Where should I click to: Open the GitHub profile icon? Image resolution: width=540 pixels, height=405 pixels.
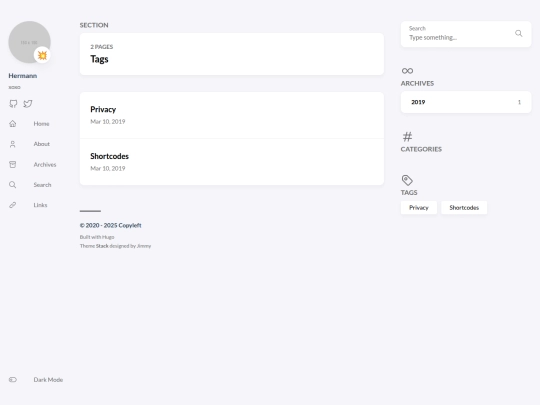13,104
